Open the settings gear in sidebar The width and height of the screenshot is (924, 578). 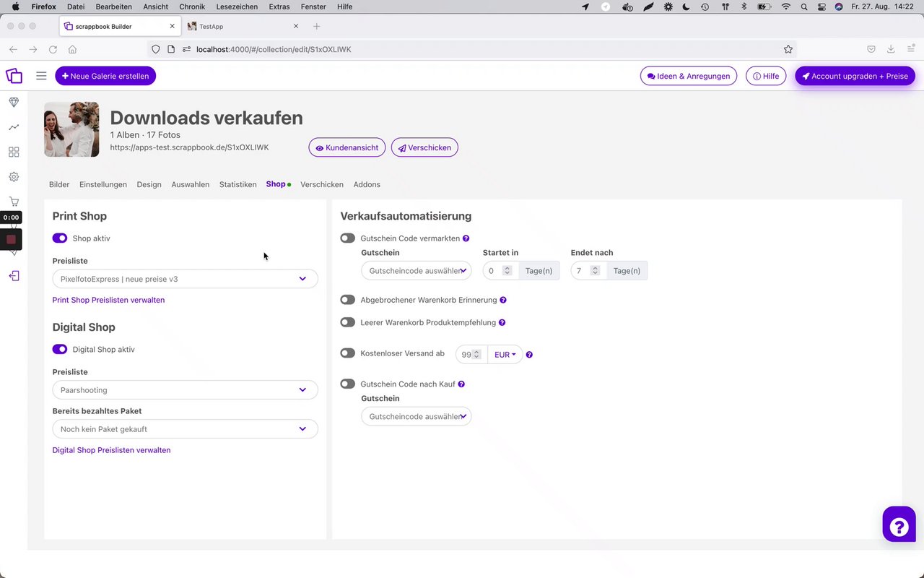14,177
